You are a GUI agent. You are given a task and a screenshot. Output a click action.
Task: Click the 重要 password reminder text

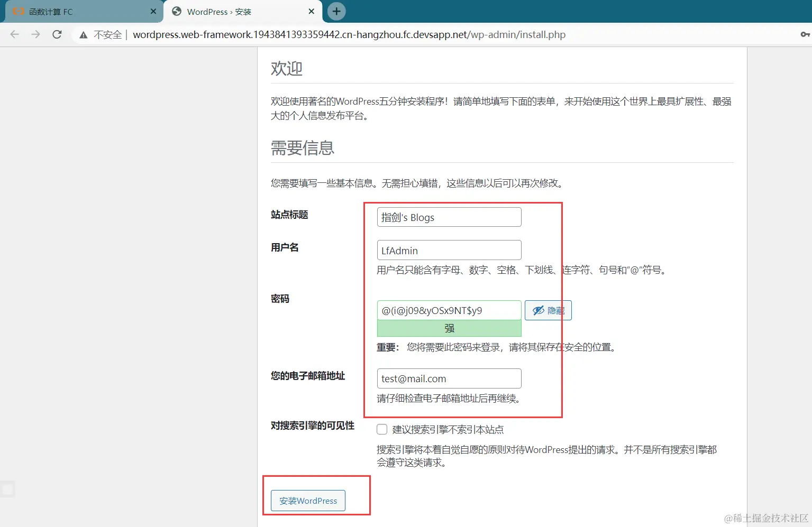(x=497, y=347)
